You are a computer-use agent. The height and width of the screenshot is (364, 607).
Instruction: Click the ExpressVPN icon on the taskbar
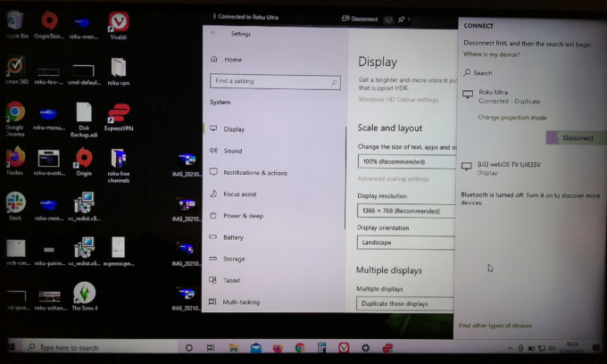pos(387,348)
